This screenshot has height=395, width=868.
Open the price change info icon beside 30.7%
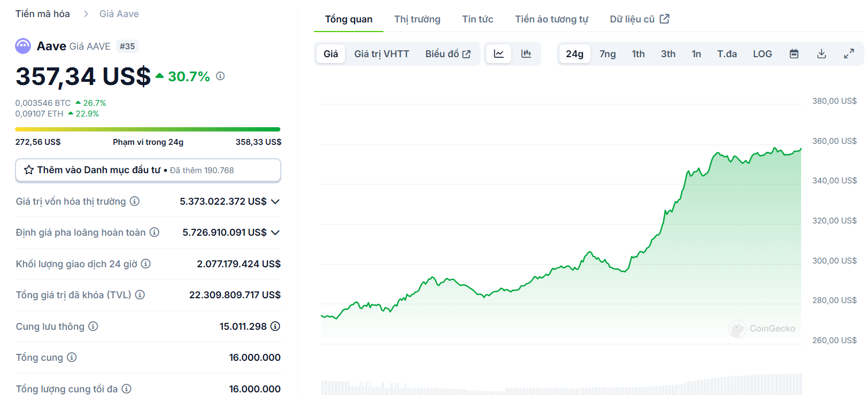pyautogui.click(x=220, y=76)
